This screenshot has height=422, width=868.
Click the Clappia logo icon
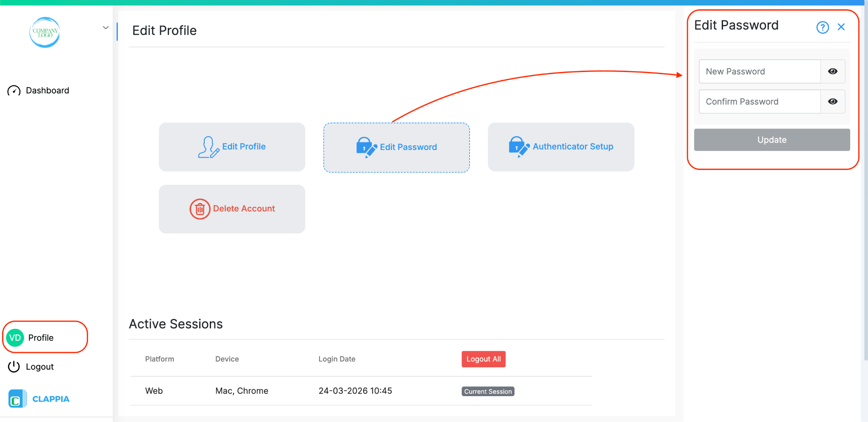point(17,399)
